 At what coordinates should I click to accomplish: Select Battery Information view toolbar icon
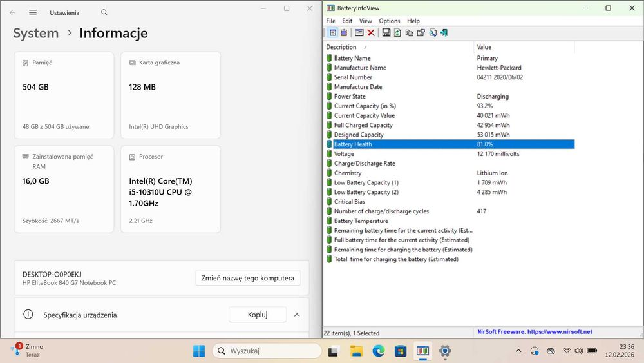click(333, 32)
